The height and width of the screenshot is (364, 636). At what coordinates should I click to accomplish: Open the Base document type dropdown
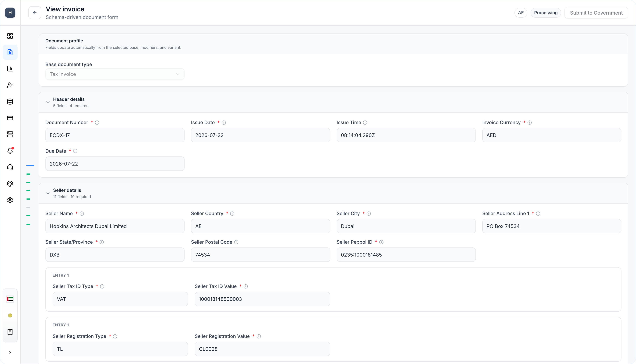(115, 74)
